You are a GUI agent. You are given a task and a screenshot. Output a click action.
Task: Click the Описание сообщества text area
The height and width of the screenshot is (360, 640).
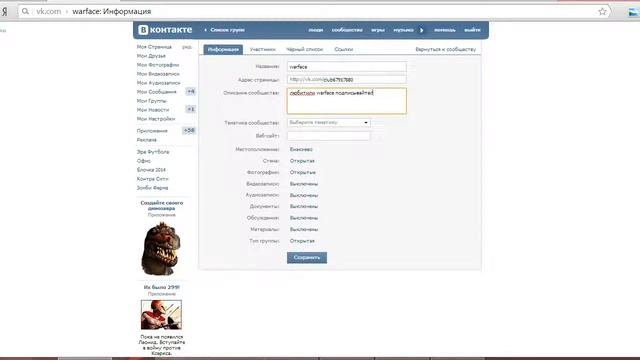coord(347,101)
